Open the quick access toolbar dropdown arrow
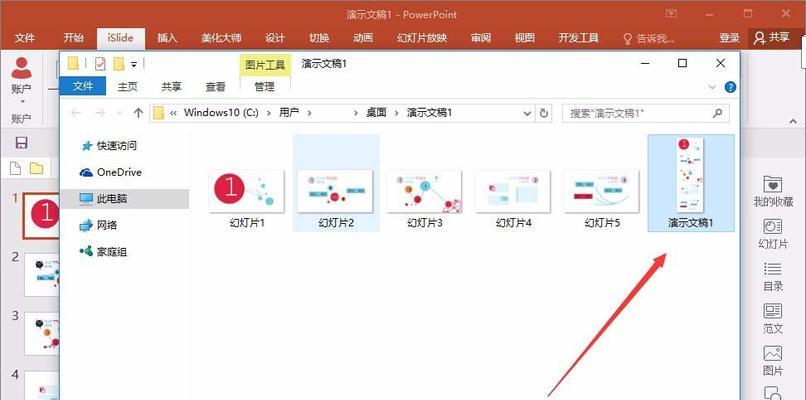This screenshot has width=806, height=400. pos(134,64)
